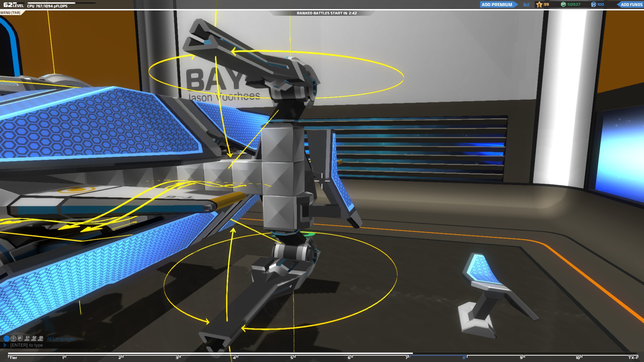Click the green RP currency icon
The width and height of the screenshot is (644, 362).
click(563, 5)
